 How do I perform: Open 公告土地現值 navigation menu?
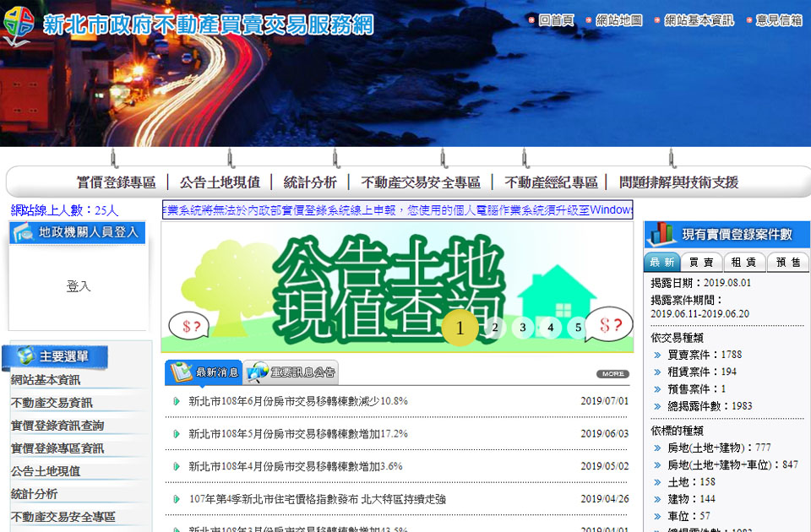pyautogui.click(x=220, y=182)
